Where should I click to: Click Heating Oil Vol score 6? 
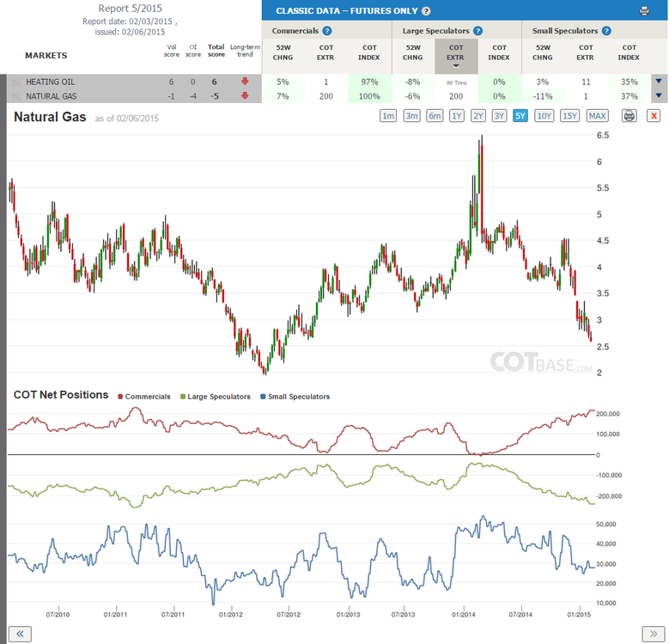171,82
